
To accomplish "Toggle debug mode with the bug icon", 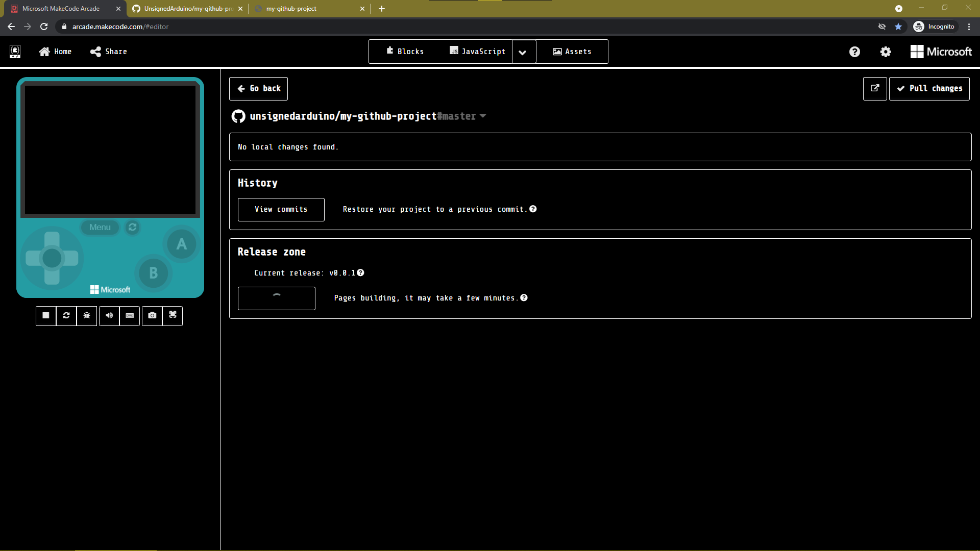I will (x=87, y=316).
